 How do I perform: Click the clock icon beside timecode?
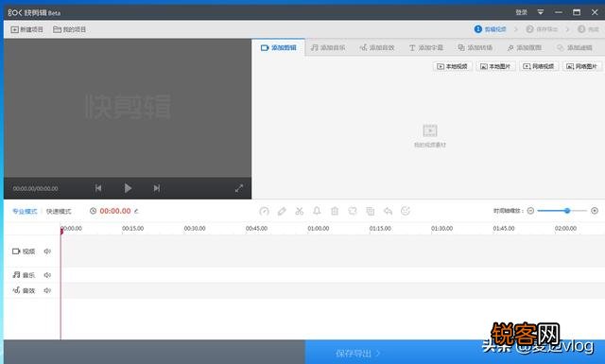93,211
